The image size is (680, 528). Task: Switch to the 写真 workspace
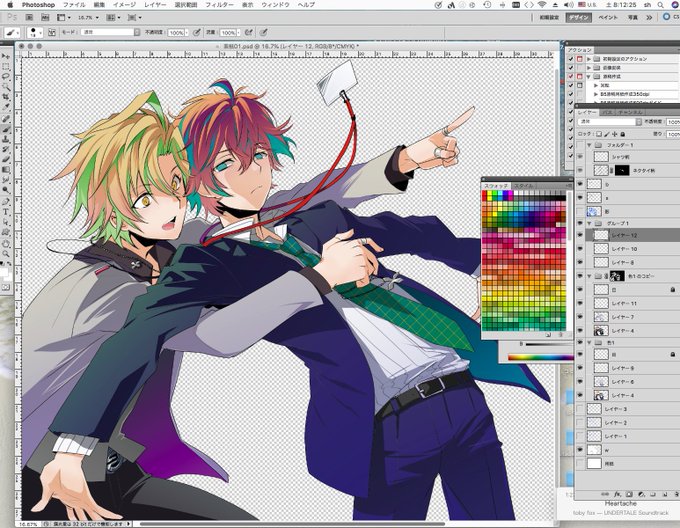click(633, 18)
